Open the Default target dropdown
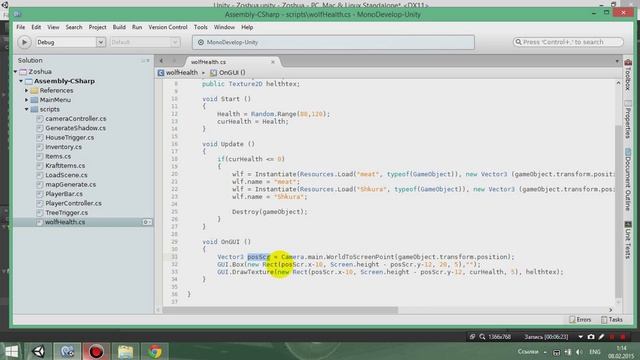This screenshot has height=360, width=640. [x=144, y=42]
